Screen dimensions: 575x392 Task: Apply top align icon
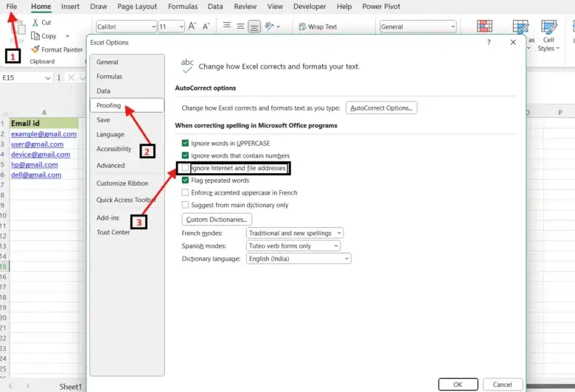(x=227, y=25)
